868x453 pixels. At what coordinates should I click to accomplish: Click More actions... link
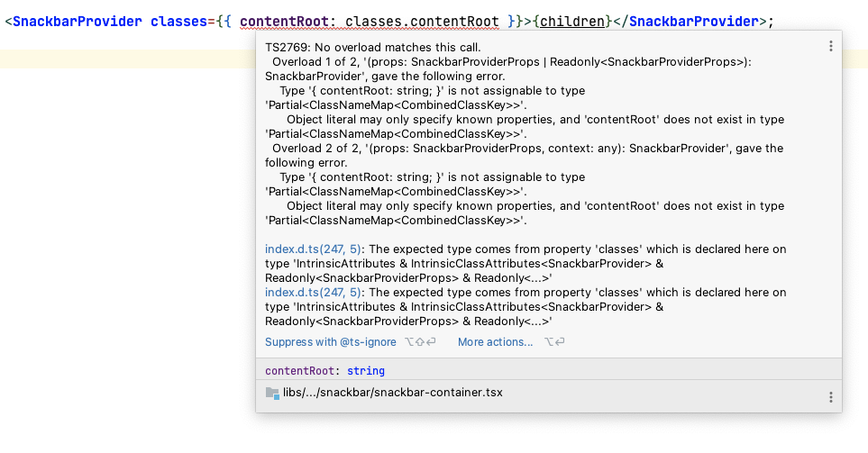(x=495, y=342)
